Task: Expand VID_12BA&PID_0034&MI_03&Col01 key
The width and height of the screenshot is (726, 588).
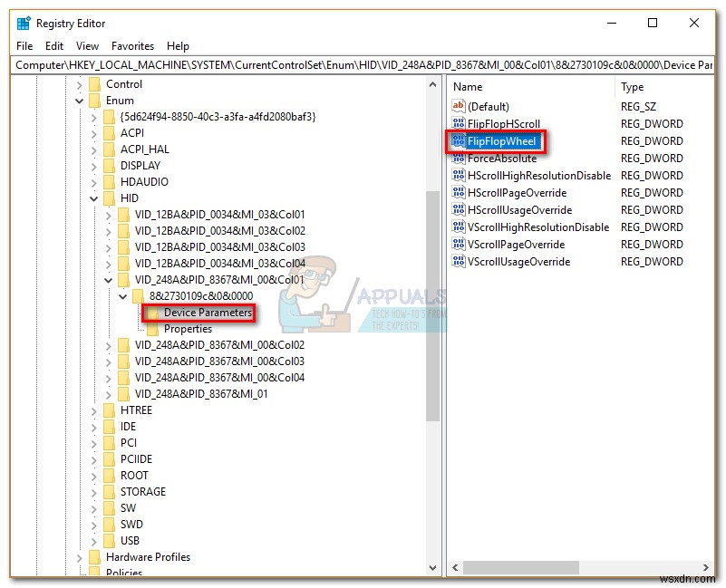Action: [108, 215]
